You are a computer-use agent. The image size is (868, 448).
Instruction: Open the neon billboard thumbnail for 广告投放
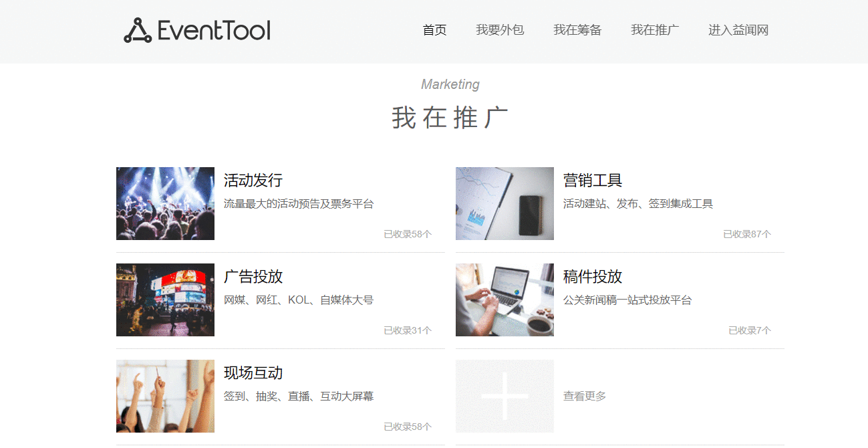[165, 300]
